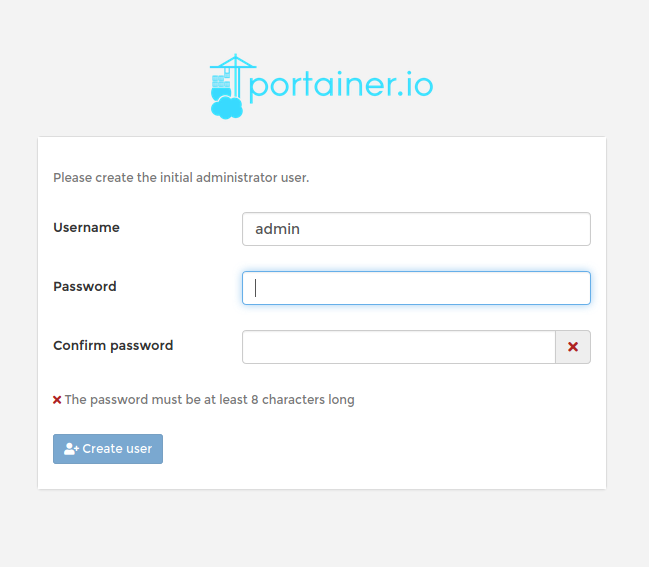The width and height of the screenshot is (649, 567).
Task: Click the Confirm password label
Action: [113, 346]
